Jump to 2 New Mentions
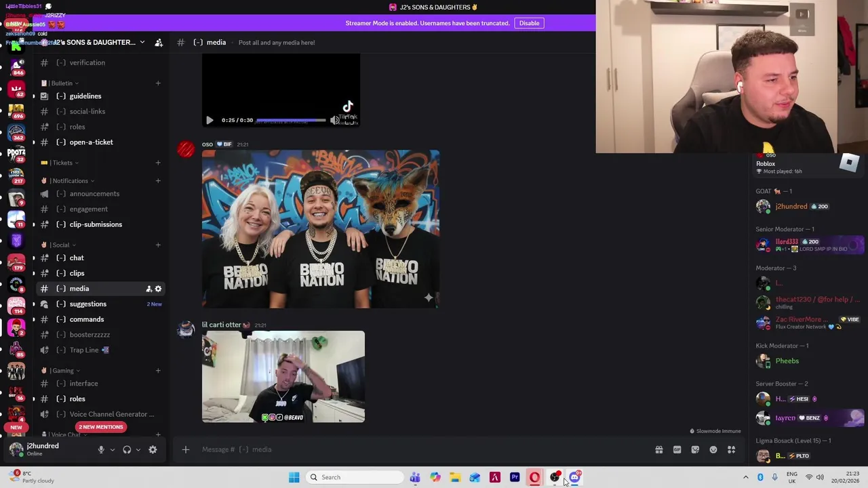 pos(101,427)
